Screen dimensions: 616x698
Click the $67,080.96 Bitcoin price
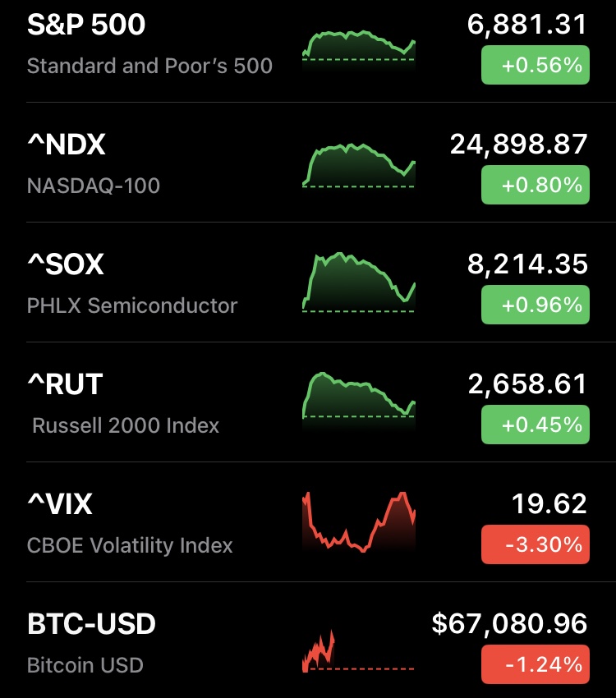tap(509, 624)
